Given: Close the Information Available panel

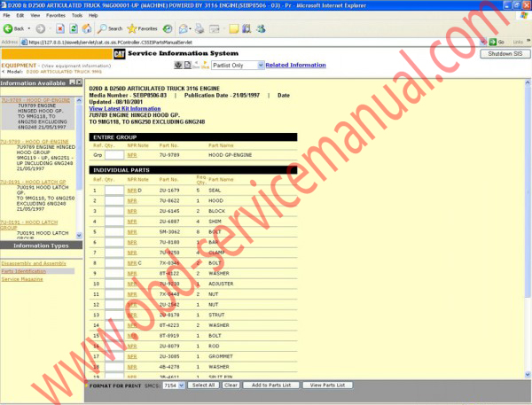Looking at the screenshot, I should (x=79, y=82).
